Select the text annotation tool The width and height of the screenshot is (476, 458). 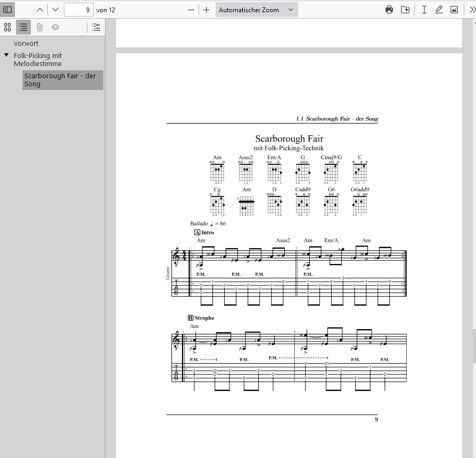(424, 10)
